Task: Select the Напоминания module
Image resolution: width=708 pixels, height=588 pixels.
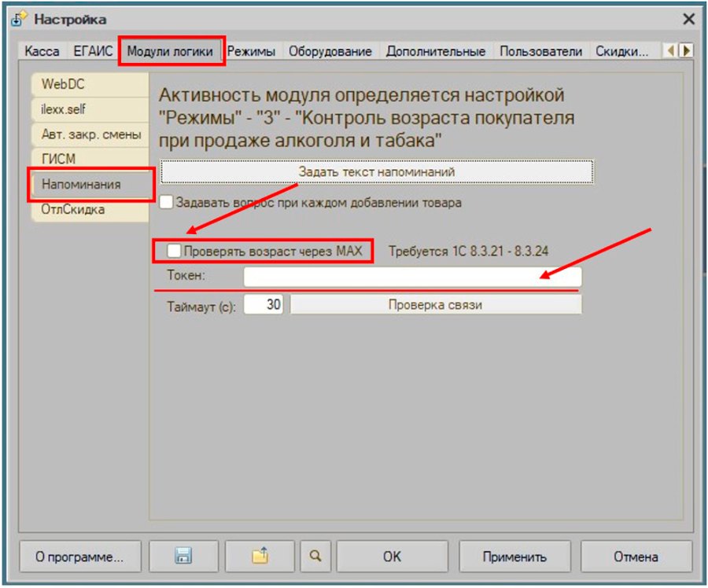Action: tap(91, 184)
